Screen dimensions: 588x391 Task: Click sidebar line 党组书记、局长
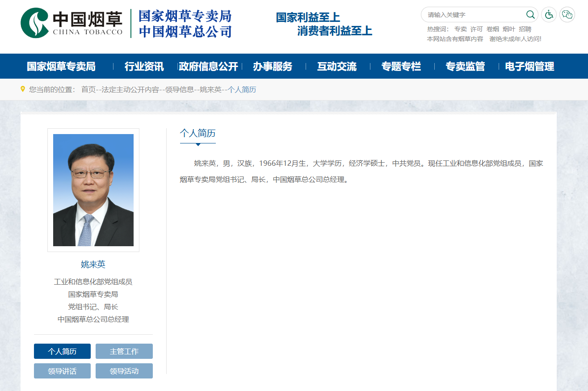point(93,307)
